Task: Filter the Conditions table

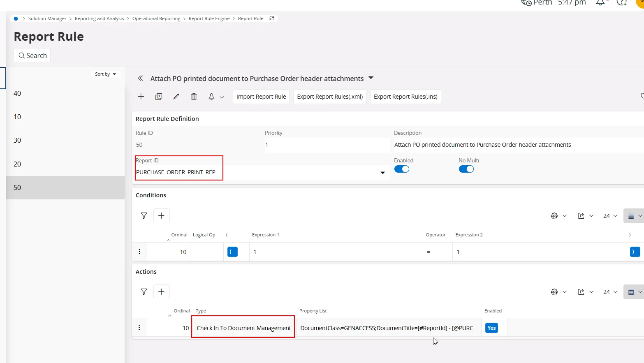Action: tap(144, 216)
